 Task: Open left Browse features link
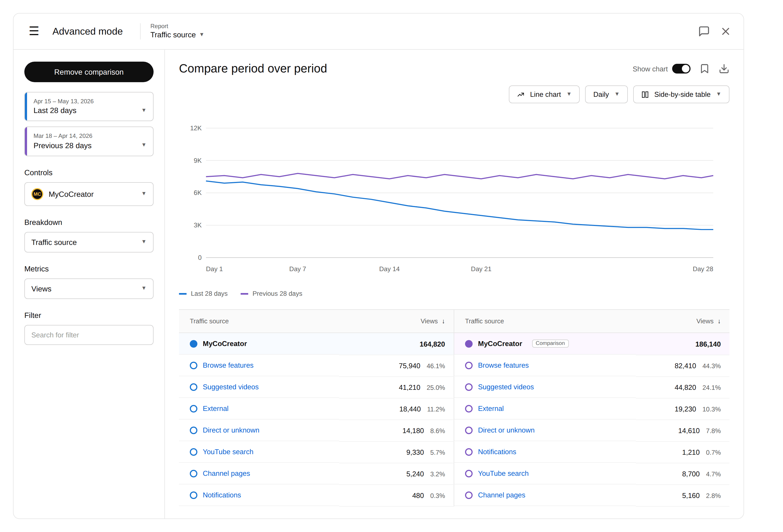228,365
